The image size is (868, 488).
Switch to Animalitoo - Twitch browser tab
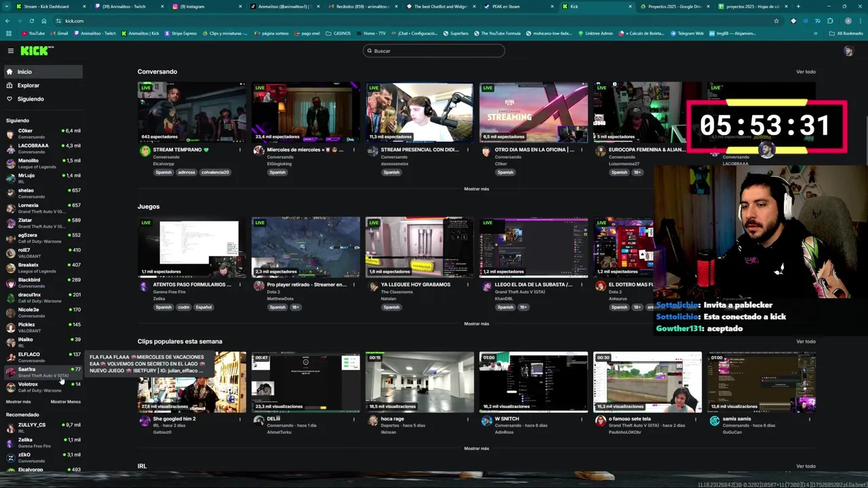coord(129,6)
